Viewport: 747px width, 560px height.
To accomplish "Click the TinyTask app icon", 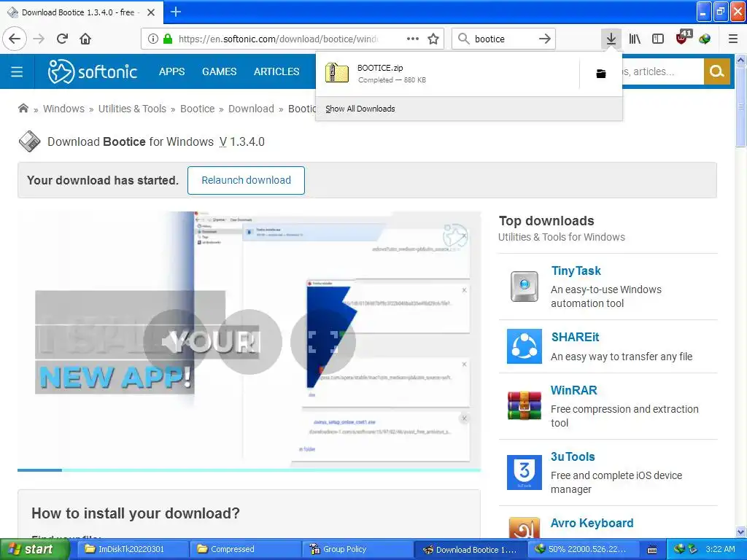I will tap(524, 286).
